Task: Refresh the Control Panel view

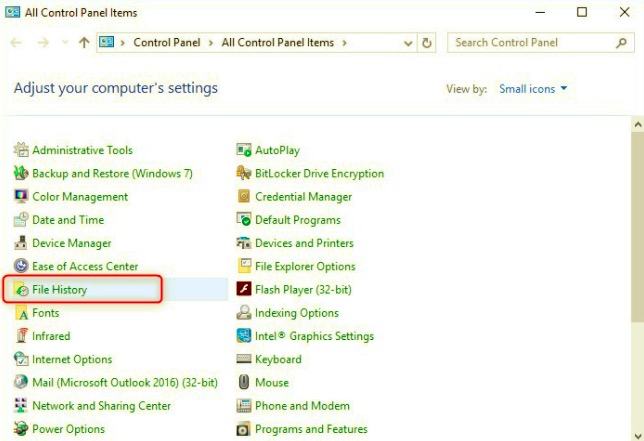Action: [427, 43]
